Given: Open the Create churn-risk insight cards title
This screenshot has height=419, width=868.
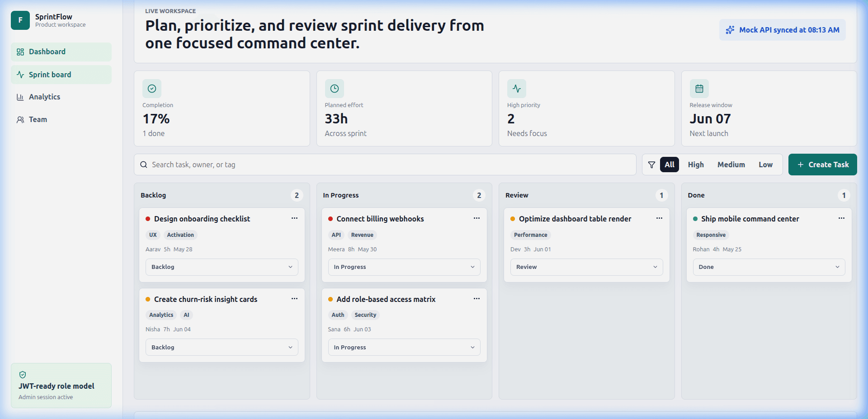Looking at the screenshot, I should click(x=206, y=299).
